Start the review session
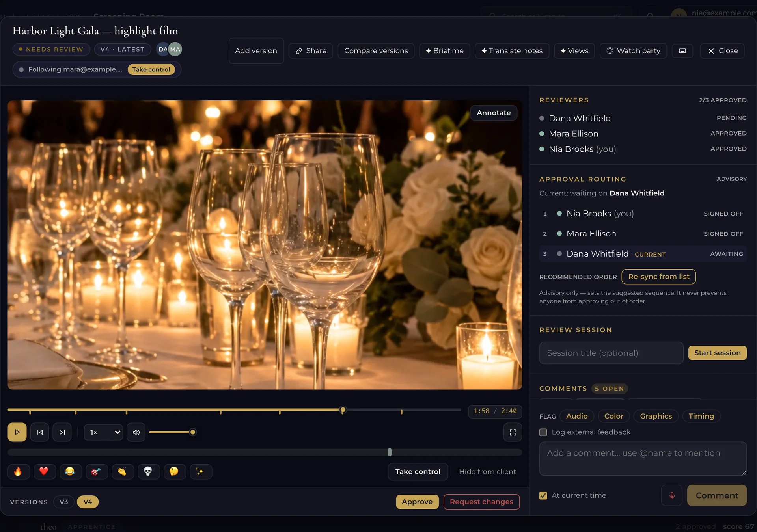Viewport: 757px width, 532px height. [x=718, y=353]
